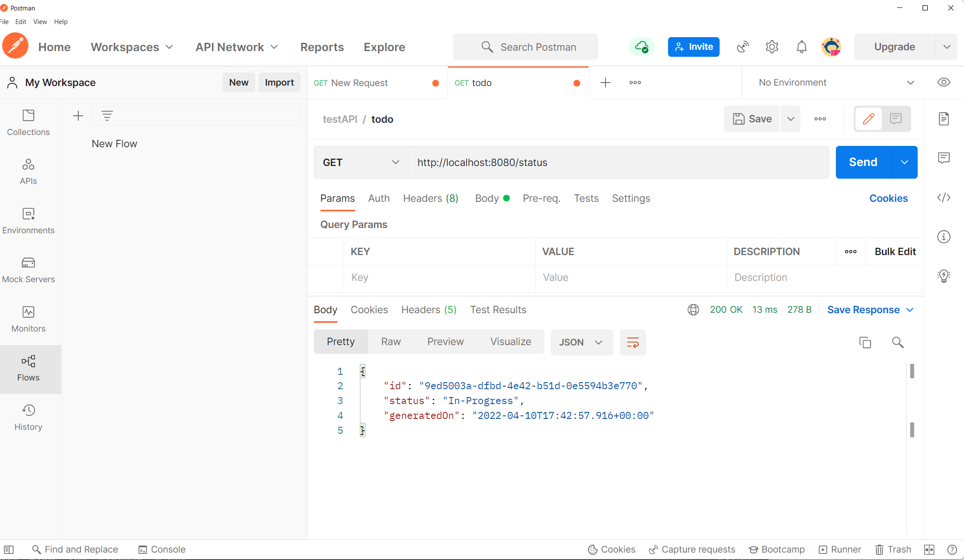Toggle response line wrapping
This screenshot has height=560, width=964.
click(x=633, y=342)
